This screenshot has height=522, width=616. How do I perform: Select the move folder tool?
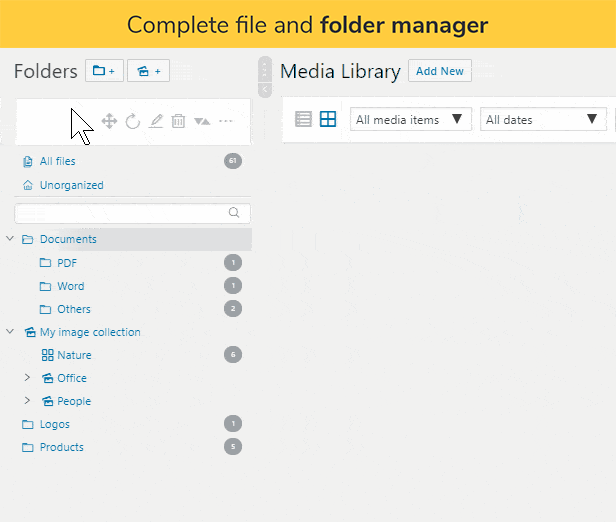point(110,121)
